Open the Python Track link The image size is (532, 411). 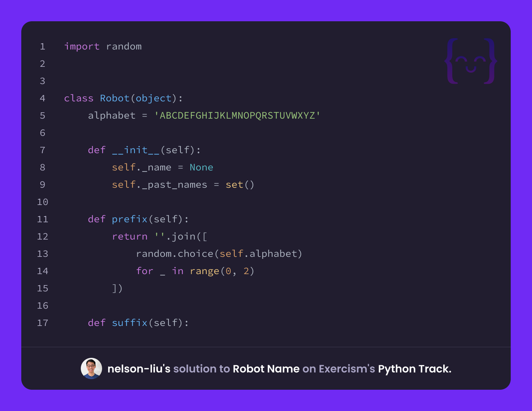415,369
